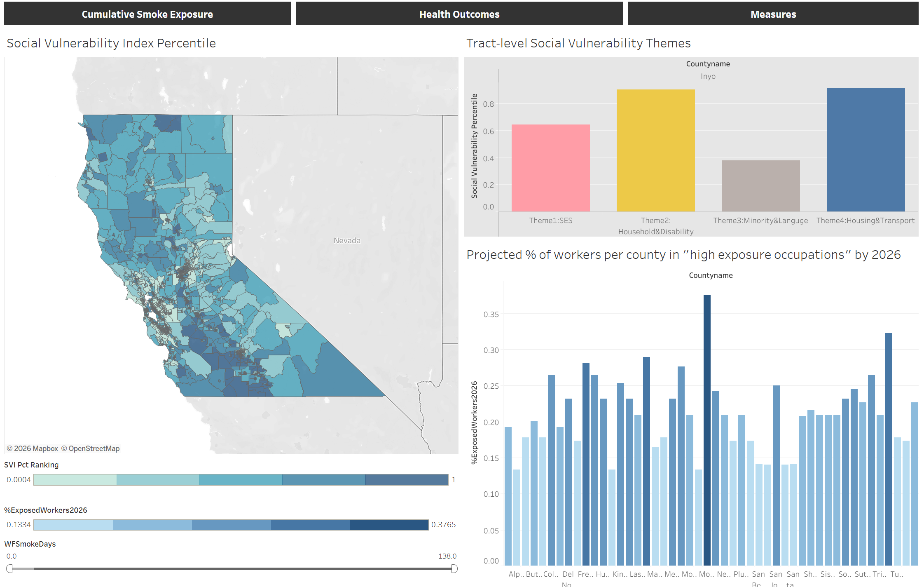Screen dimensions: 924x587
Task: Click the darkest %ExposedWorkers2026 legend swatch
Action: click(389, 524)
